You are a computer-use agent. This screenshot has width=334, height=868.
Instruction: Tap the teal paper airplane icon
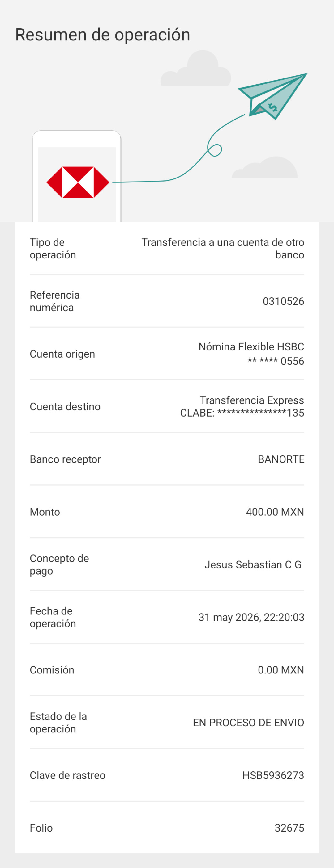(x=272, y=96)
